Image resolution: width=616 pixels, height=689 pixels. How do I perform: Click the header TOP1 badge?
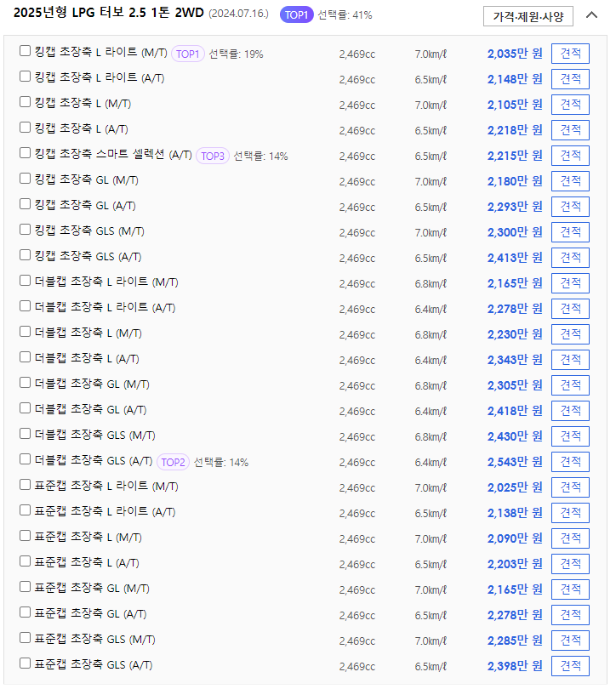coord(297,15)
